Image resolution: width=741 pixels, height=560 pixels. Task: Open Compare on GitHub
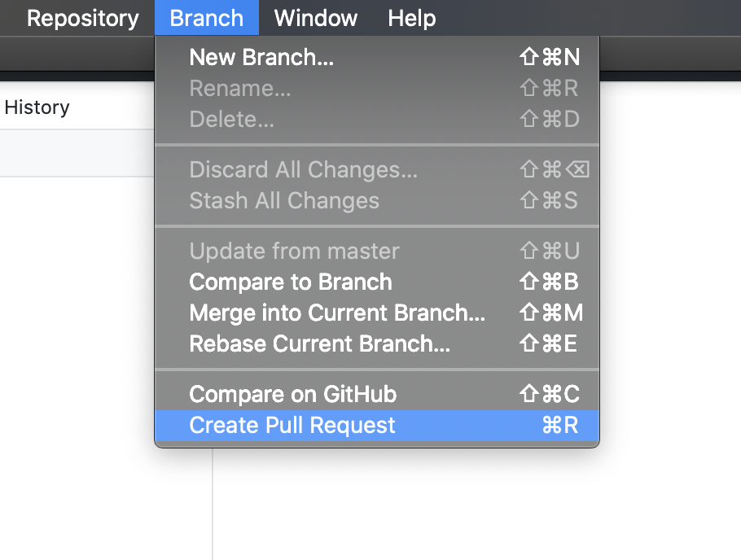point(293,395)
